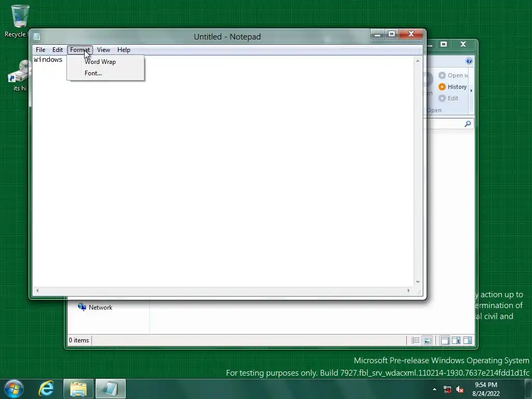
Task: Click Notepad vertical scrollbar up arrow
Action: coord(418,61)
